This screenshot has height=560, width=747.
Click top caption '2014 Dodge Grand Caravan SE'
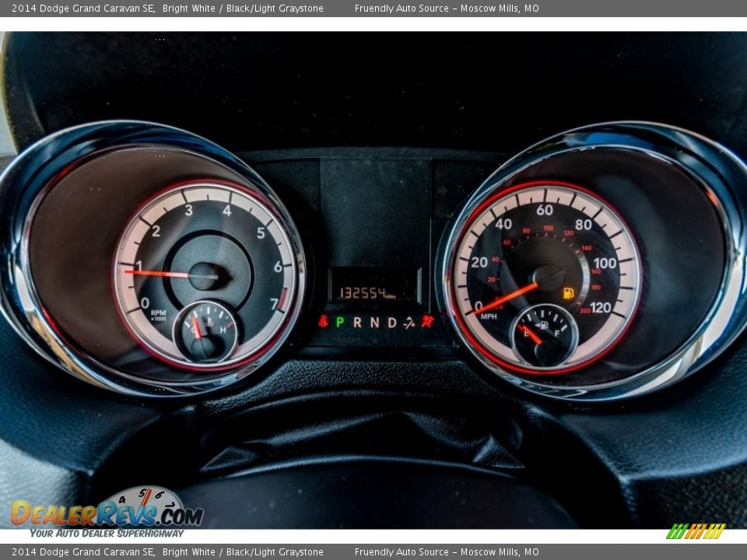83,9
